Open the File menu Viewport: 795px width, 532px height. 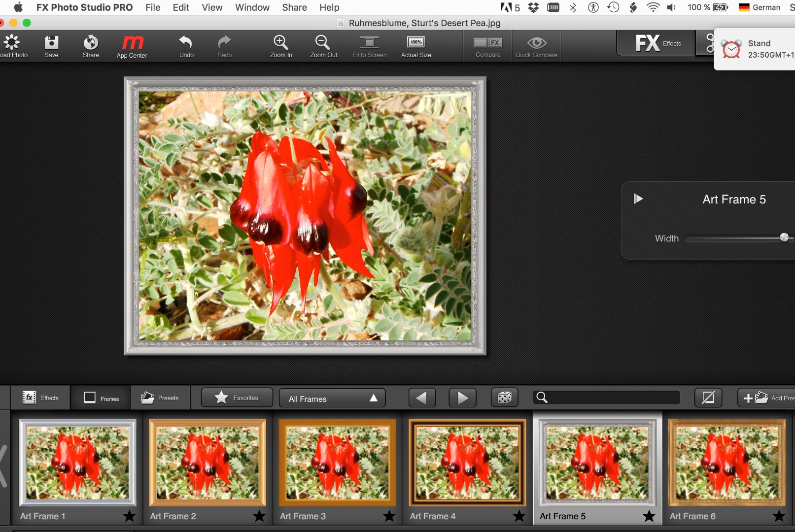[153, 7]
